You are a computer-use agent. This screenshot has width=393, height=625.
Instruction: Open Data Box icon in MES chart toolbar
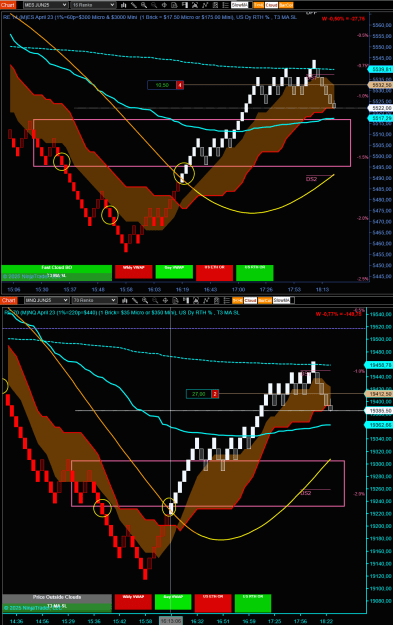tap(174, 5)
